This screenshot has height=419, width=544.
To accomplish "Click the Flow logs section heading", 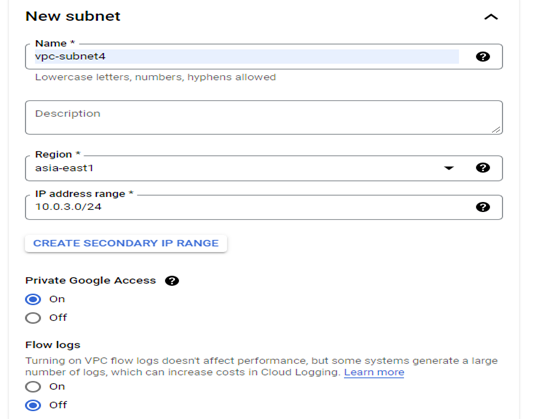I will [53, 345].
